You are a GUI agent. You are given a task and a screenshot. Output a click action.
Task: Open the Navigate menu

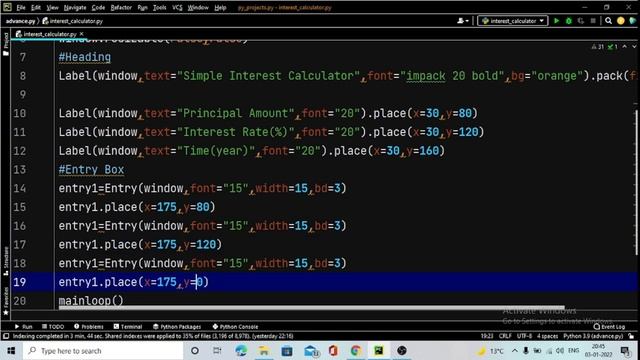pyautogui.click(x=75, y=7)
